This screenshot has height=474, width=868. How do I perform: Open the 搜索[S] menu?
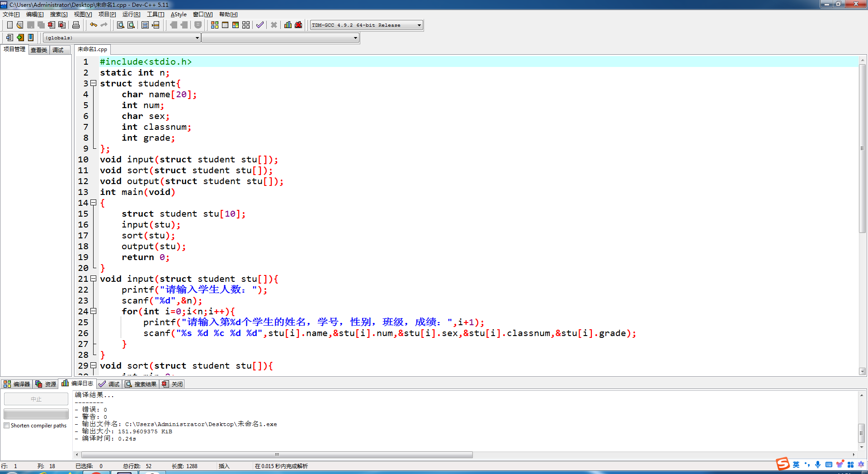pyautogui.click(x=59, y=14)
